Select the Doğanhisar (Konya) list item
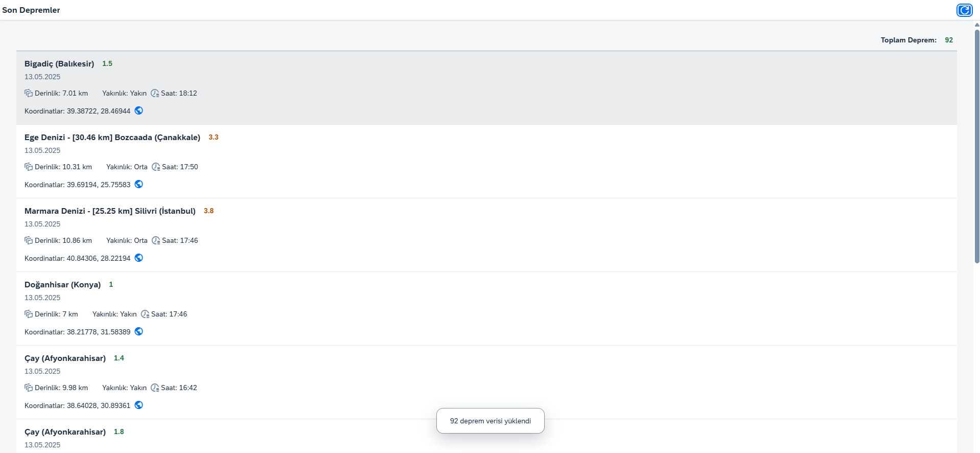Image resolution: width=980 pixels, height=453 pixels. point(486,309)
